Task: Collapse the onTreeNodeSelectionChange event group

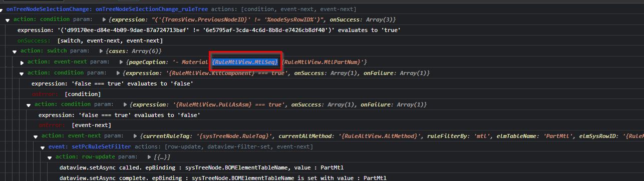Action: pyautogui.click(x=3, y=9)
